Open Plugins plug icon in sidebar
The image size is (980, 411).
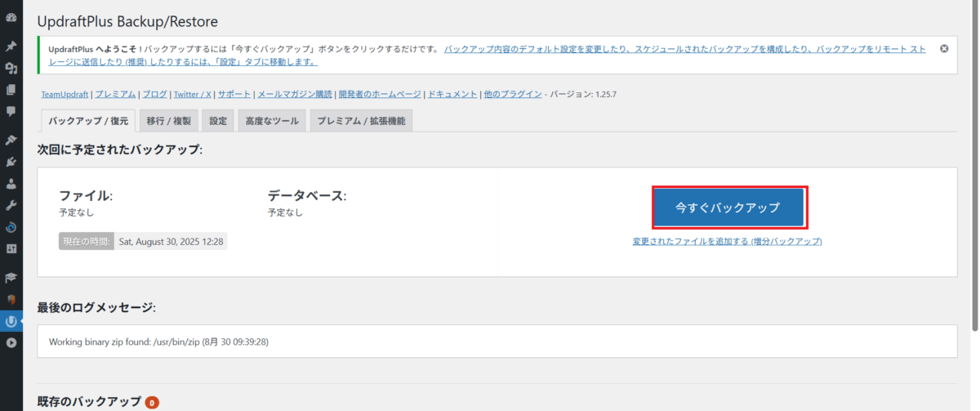click(x=11, y=162)
